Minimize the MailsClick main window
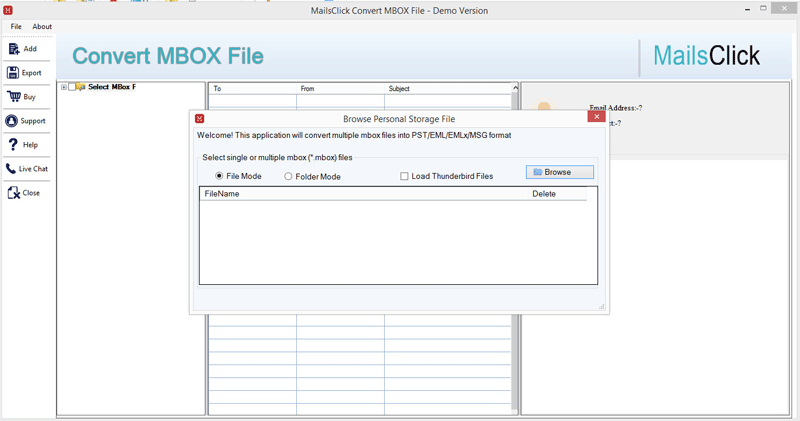The height and width of the screenshot is (421, 800). tap(747, 9)
